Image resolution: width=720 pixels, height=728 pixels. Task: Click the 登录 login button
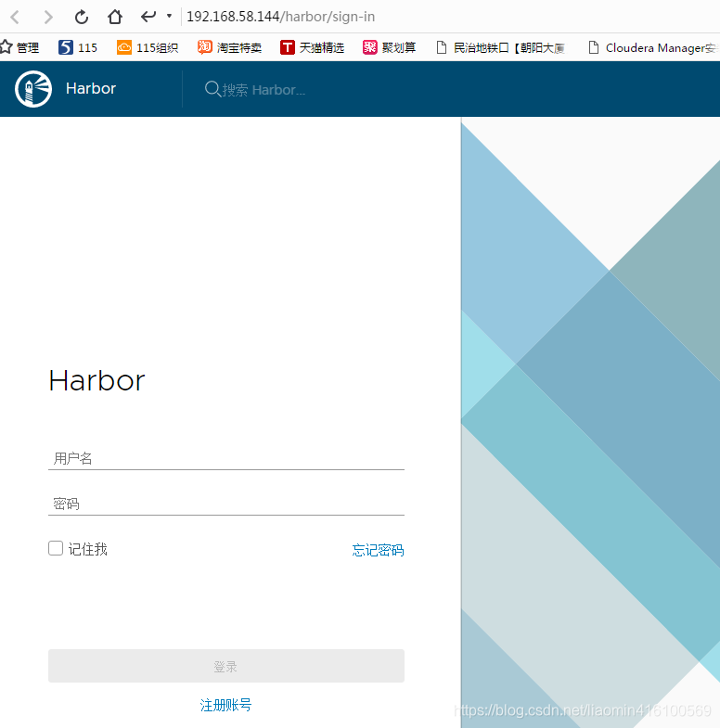point(226,666)
